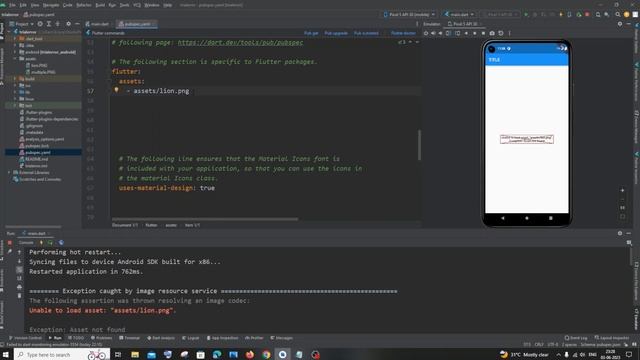This screenshot has width=640, height=360.
Task: Click the Select Opened File target icon in Project panel
Action: [x=40, y=24]
